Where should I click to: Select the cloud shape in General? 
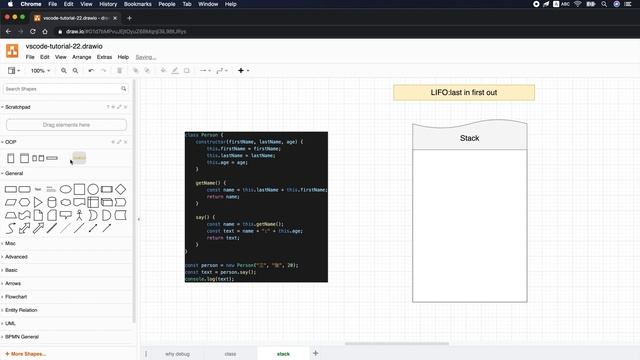tap(66, 202)
